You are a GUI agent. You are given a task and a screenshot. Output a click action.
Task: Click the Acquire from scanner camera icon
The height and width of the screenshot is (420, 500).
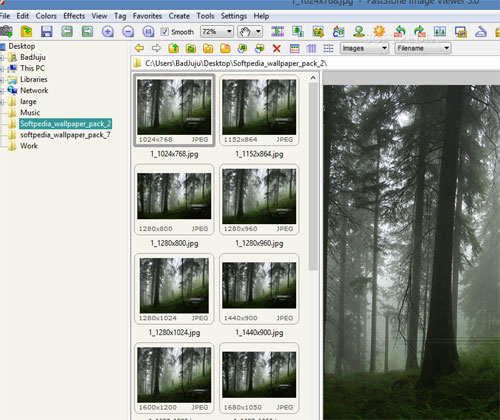click(x=6, y=31)
